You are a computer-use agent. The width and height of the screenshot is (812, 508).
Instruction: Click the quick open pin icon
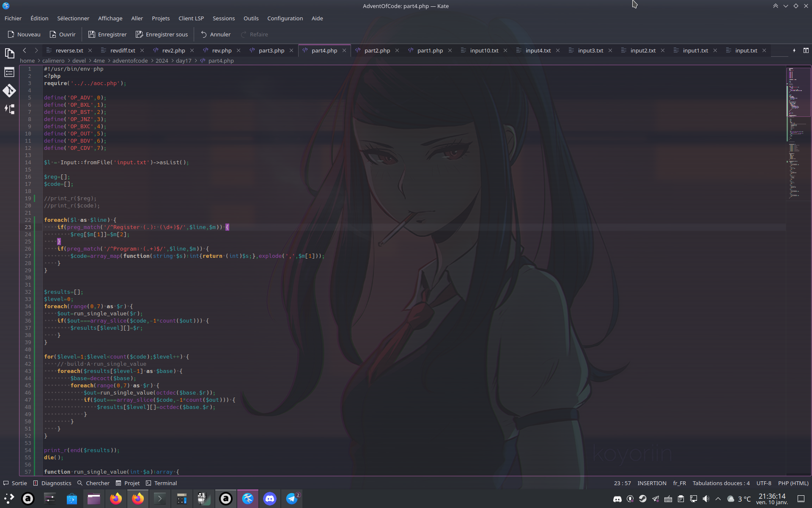pos(794,50)
